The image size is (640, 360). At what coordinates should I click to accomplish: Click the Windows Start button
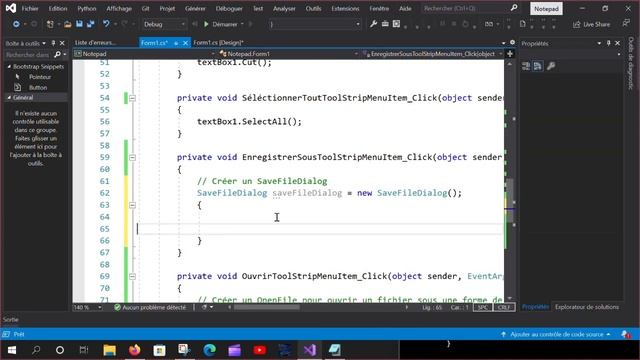coord(11,350)
